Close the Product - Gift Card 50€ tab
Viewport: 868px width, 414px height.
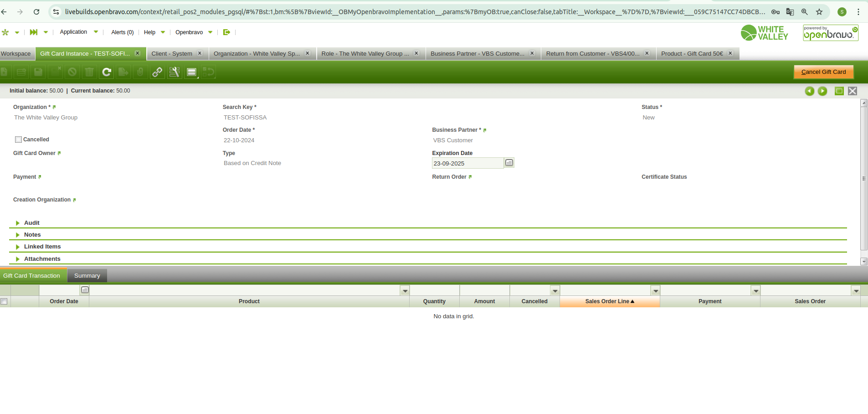(730, 53)
